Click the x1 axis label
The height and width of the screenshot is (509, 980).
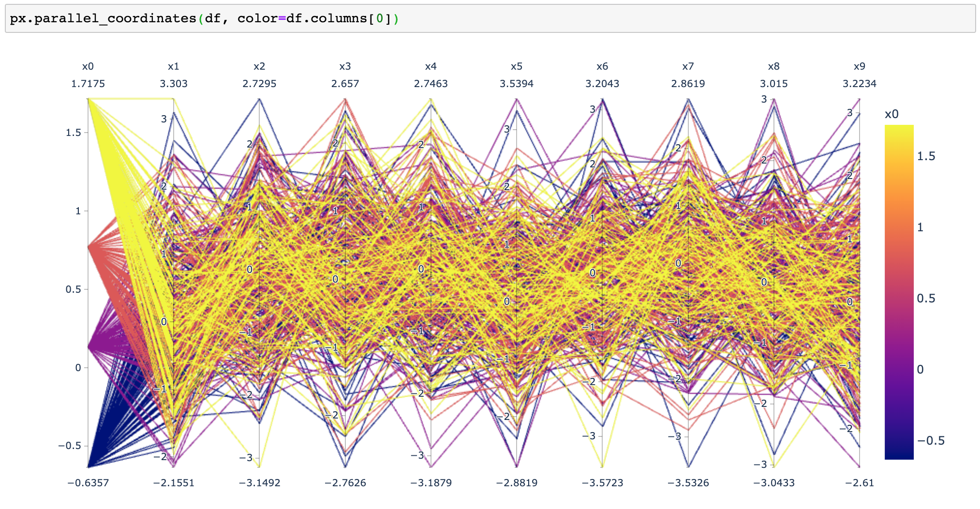click(x=174, y=66)
